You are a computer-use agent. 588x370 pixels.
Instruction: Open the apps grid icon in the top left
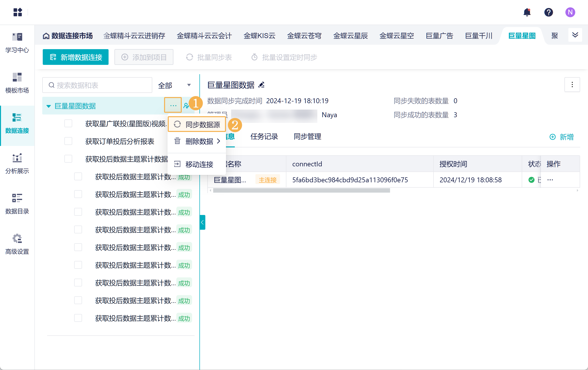[18, 12]
